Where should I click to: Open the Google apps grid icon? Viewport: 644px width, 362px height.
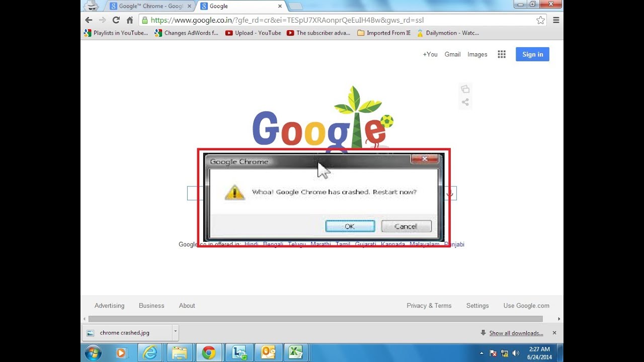(502, 54)
